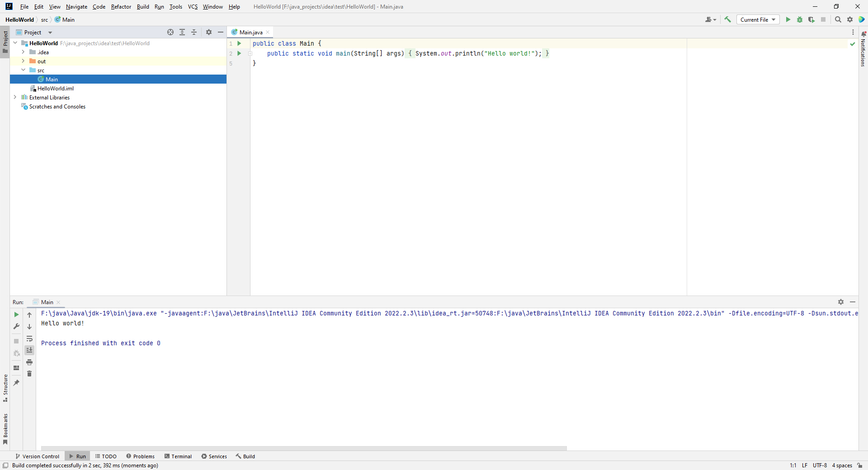The width and height of the screenshot is (868, 470).
Task: Open the Build tool window
Action: coord(245,456)
